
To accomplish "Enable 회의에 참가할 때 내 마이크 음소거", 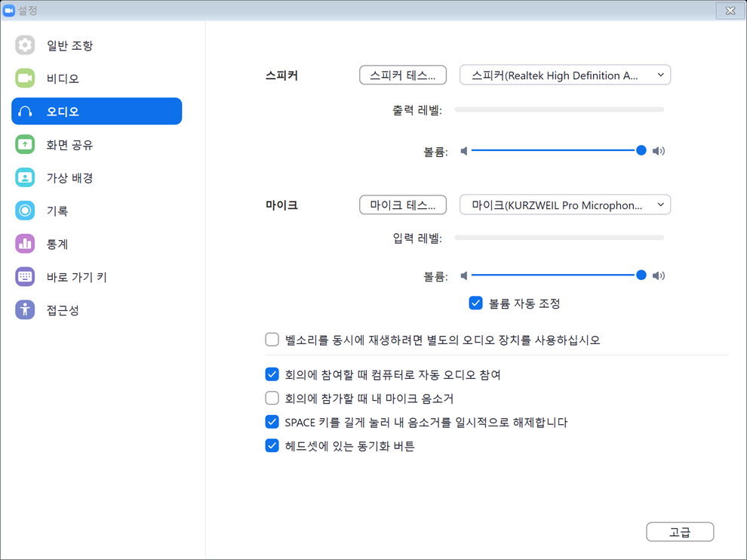I will point(272,398).
